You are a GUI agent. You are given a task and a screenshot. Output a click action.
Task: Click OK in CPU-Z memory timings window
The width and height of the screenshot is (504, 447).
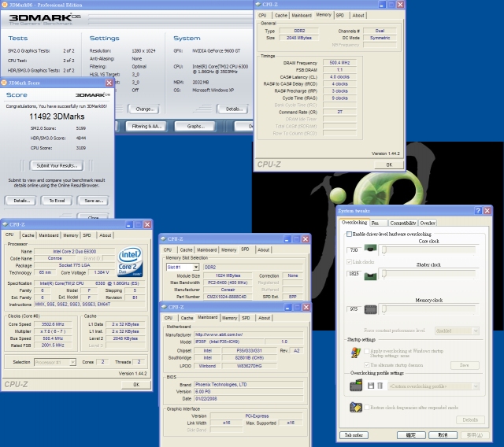coord(389,164)
